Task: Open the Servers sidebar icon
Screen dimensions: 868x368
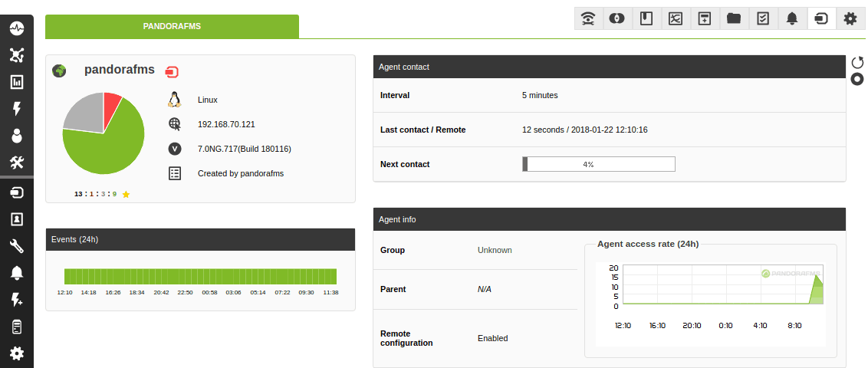Action: click(17, 327)
